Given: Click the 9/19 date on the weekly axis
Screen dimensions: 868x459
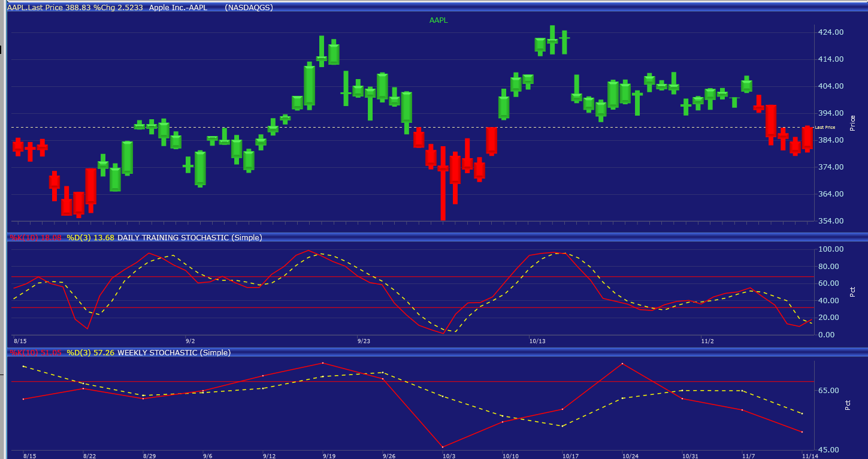Looking at the screenshot, I should click(329, 456).
